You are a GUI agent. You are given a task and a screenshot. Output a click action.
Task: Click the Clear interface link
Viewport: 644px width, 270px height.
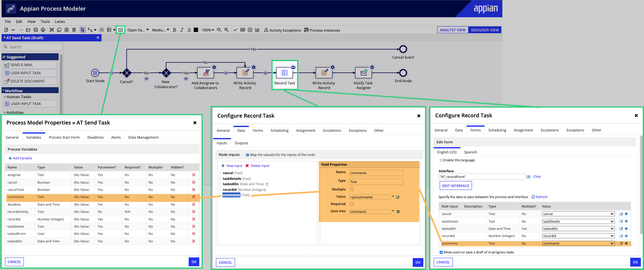(537, 177)
